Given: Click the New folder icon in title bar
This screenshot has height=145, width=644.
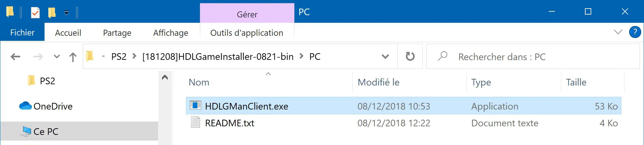Looking at the screenshot, I should [52, 13].
